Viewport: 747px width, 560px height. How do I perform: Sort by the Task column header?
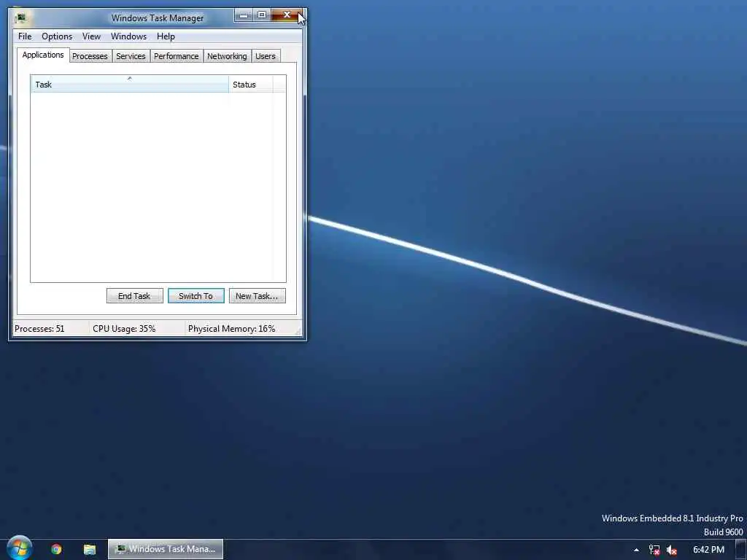point(130,85)
